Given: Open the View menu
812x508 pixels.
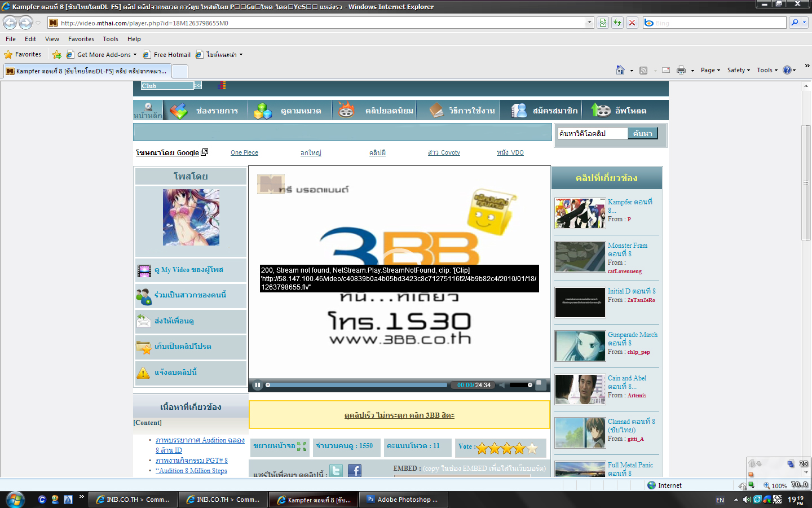Looking at the screenshot, I should [x=52, y=39].
